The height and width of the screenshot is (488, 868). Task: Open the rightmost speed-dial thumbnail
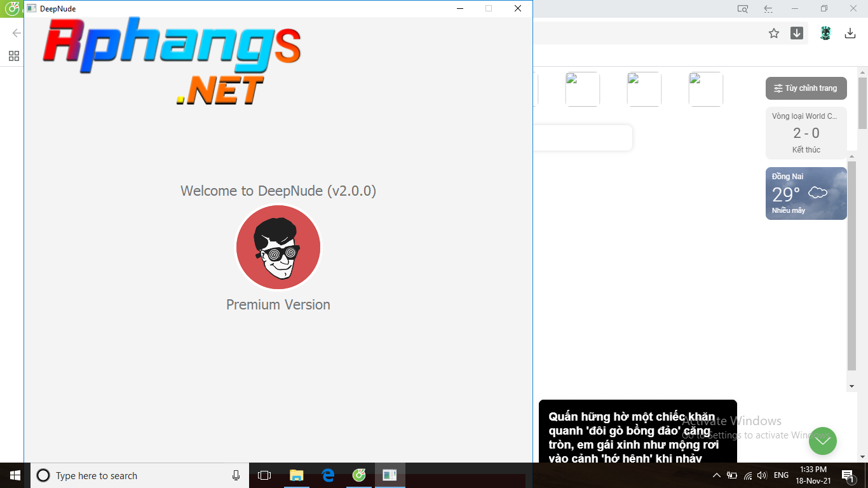coord(706,89)
